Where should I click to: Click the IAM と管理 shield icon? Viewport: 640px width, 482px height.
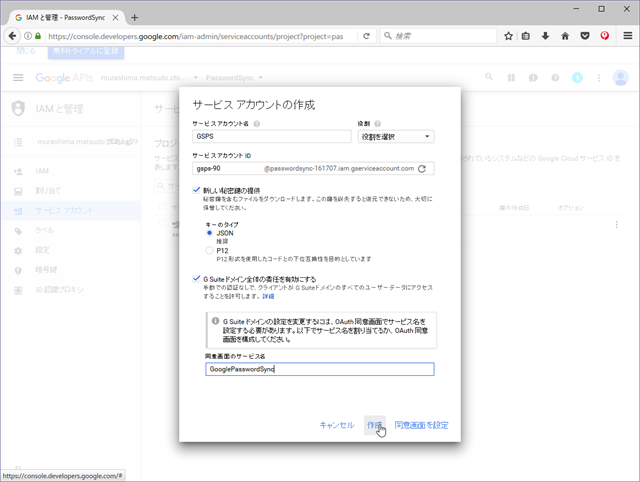[18, 109]
